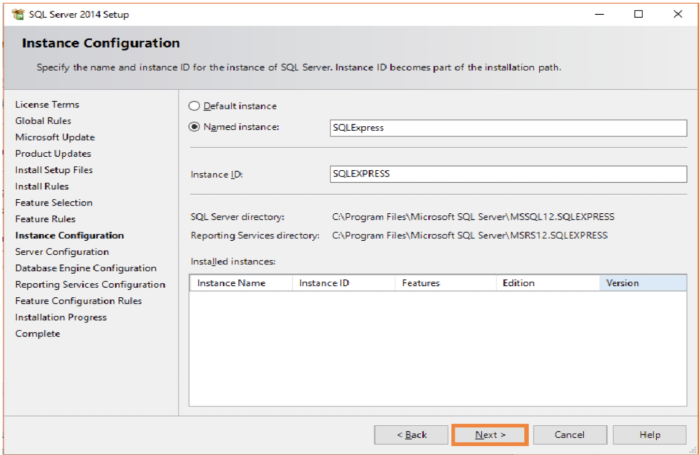Click the Next button
This screenshot has width=700, height=455.
point(490,434)
